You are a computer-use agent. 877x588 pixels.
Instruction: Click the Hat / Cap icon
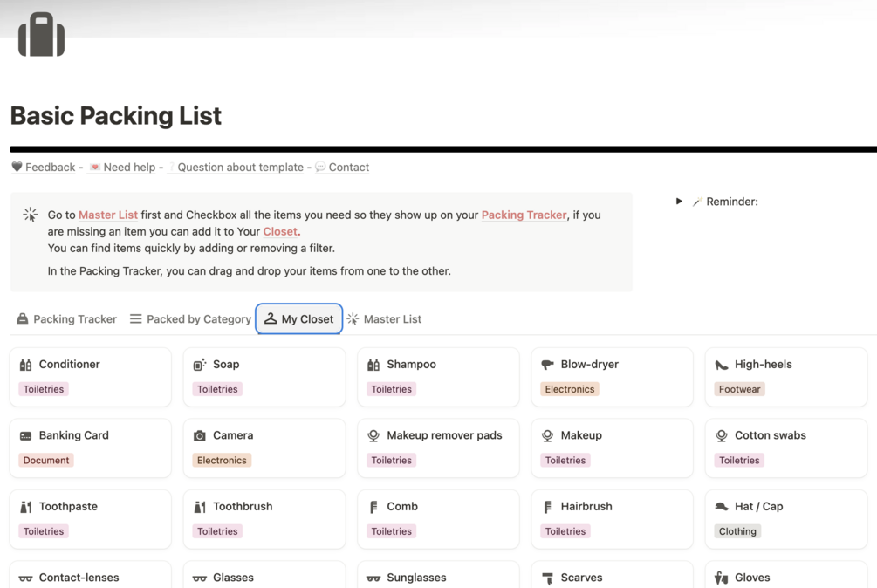click(x=722, y=507)
